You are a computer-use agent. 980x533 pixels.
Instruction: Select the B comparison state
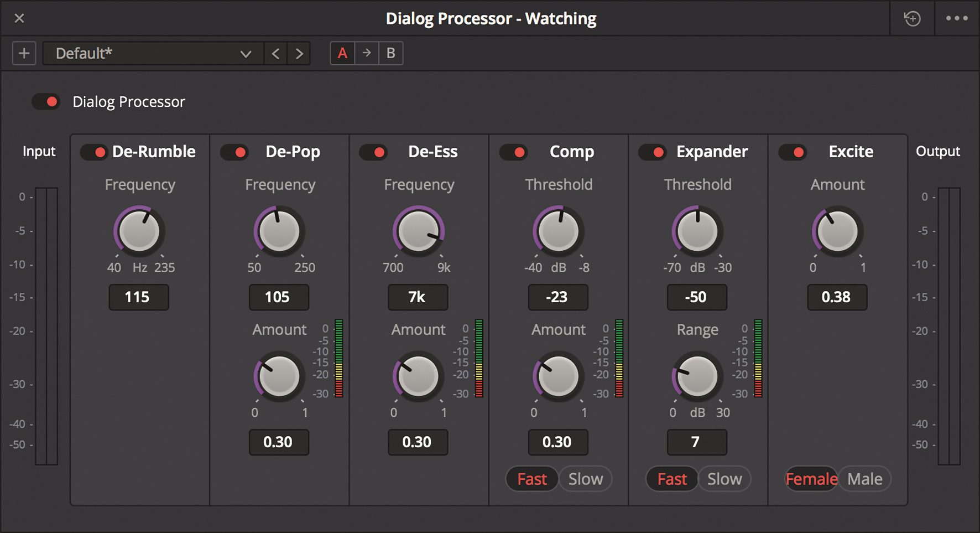391,53
